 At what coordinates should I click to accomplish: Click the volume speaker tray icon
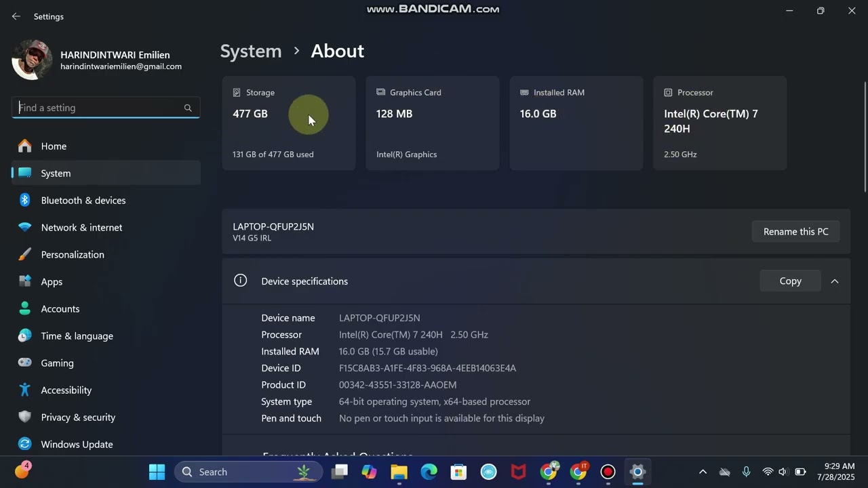[x=783, y=472]
